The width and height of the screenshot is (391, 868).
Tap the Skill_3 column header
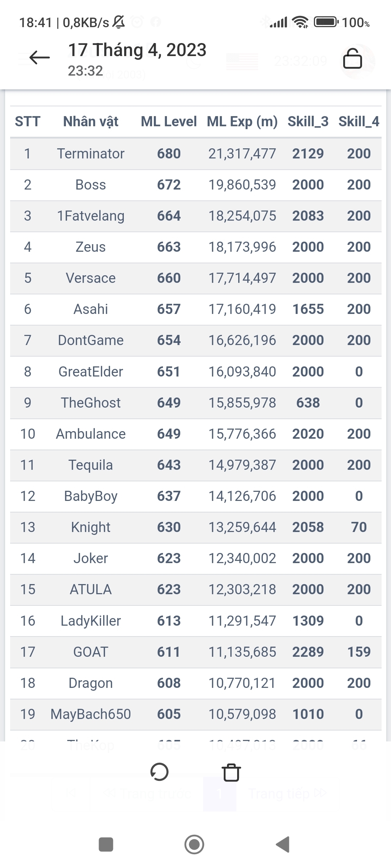click(x=308, y=122)
